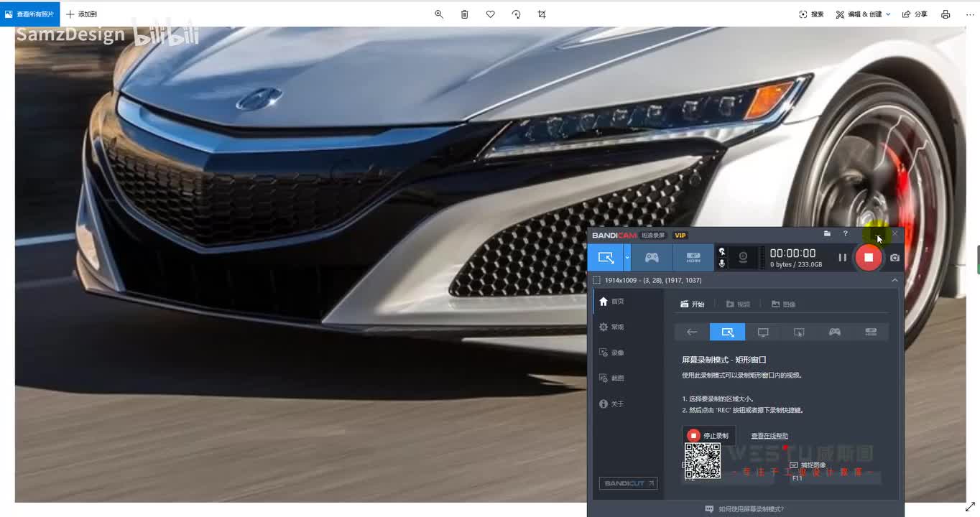The image size is (980, 517).
Task: Open the 录像 video settings section
Action: [x=611, y=353]
